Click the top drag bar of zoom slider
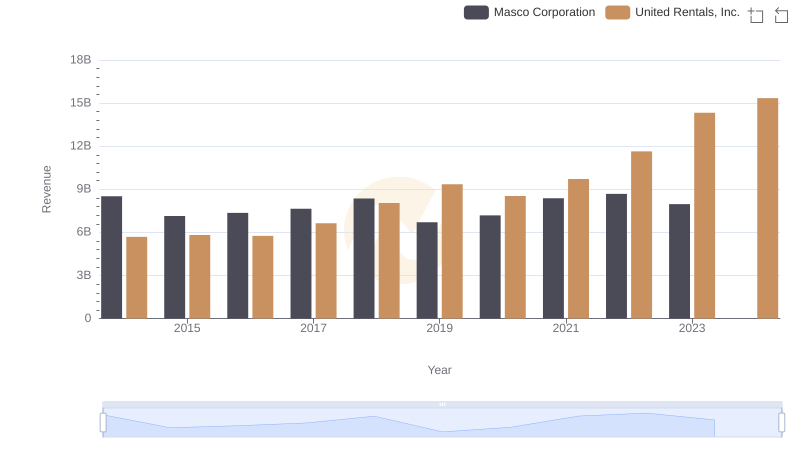800x461 pixels. click(x=442, y=404)
